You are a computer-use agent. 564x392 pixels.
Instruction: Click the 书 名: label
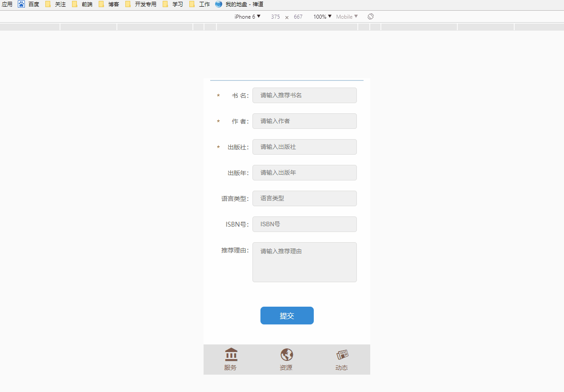click(x=240, y=96)
